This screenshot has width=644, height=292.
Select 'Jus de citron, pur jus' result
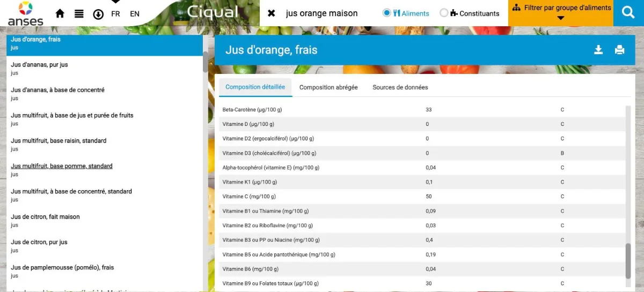pos(104,246)
